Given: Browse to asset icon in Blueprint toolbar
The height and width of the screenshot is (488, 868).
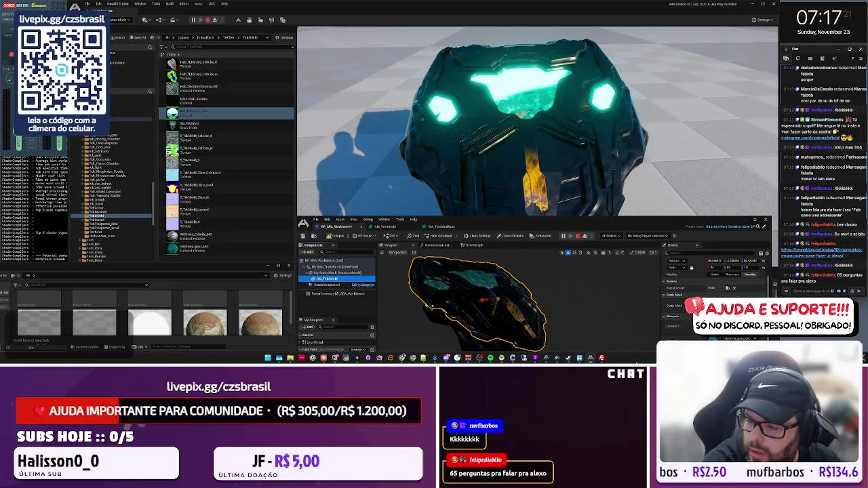Looking at the screenshot, I should pos(314,236).
